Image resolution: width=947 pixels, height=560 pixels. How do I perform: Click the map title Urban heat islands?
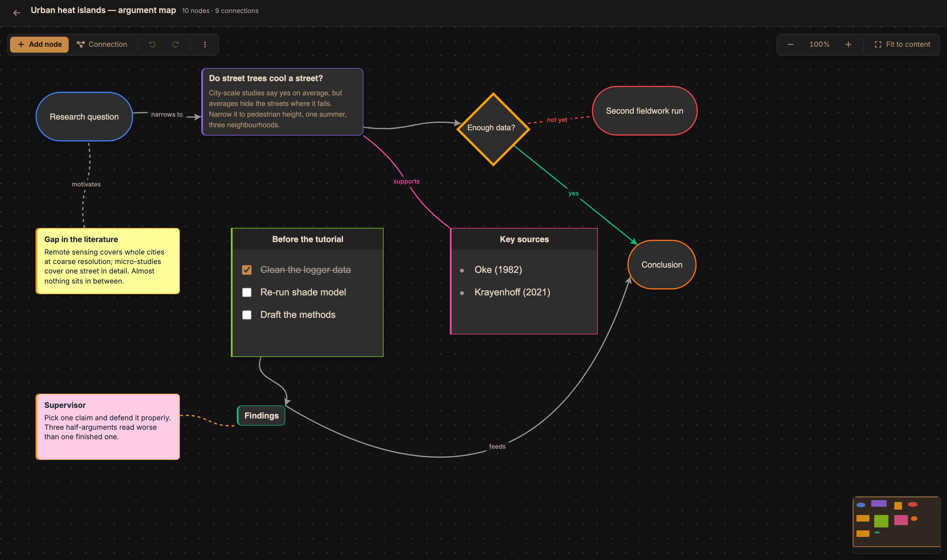click(103, 10)
